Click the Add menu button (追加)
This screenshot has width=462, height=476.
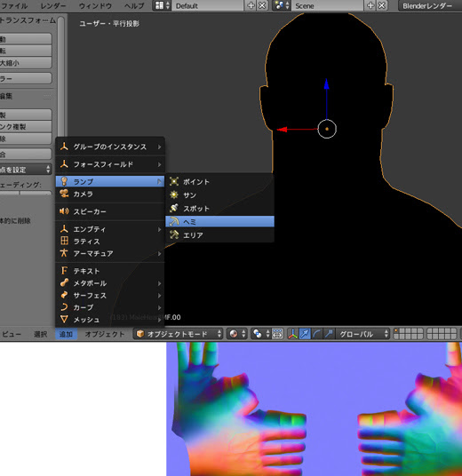coord(66,334)
